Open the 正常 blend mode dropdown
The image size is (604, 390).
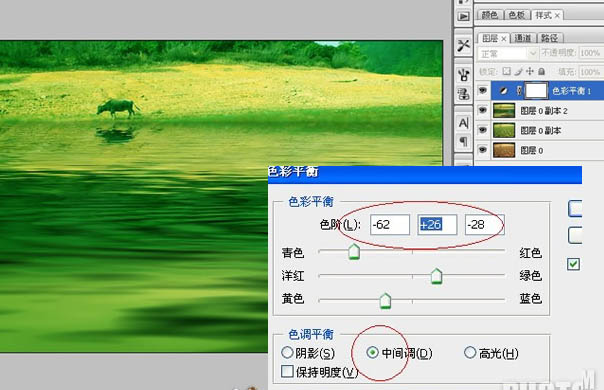click(x=508, y=53)
